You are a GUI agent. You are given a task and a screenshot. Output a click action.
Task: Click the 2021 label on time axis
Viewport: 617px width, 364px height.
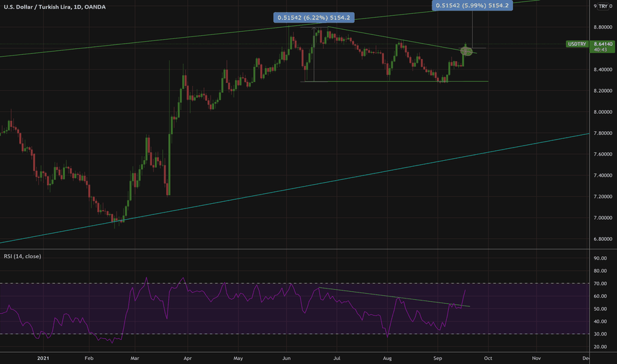[43, 358]
